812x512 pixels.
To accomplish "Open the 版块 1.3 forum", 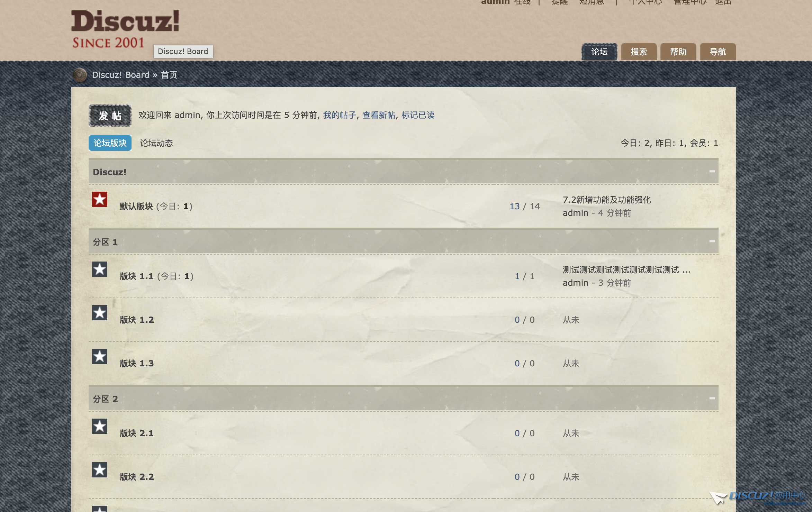I will (137, 364).
